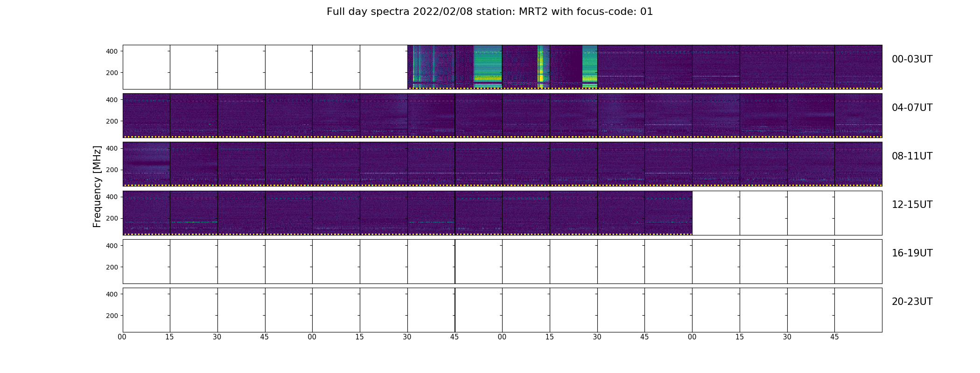Click the 400 tick of the 16-19UT row
Viewport: 980px width, 373px height.
pos(112,246)
